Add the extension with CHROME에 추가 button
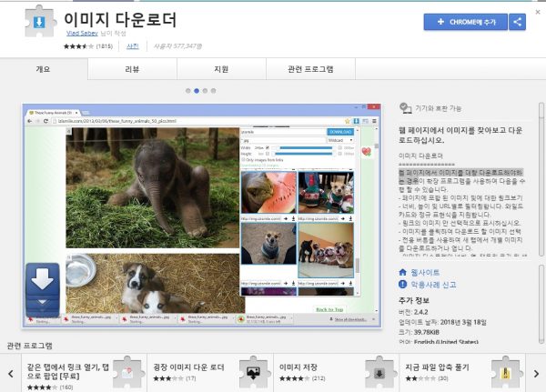Screen dimensions: 546x392 tap(465, 22)
